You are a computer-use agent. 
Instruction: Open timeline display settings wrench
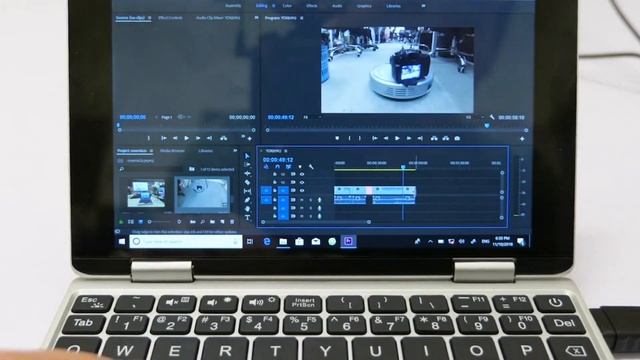click(x=311, y=167)
